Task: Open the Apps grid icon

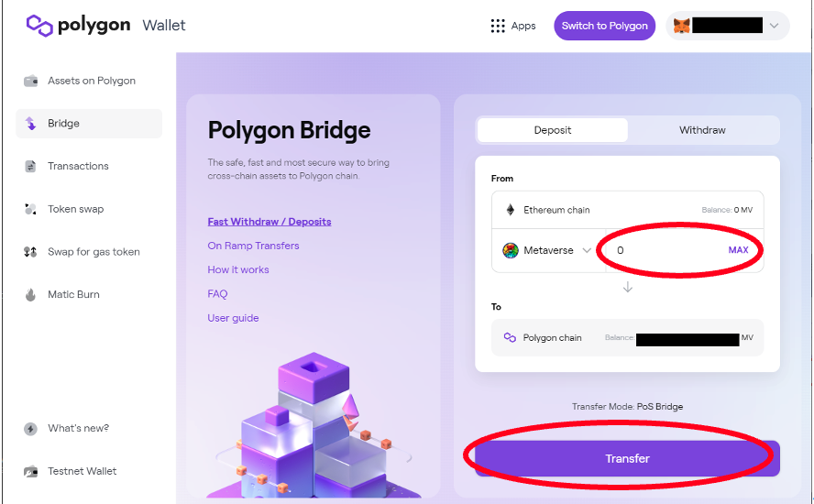Action: [x=498, y=26]
